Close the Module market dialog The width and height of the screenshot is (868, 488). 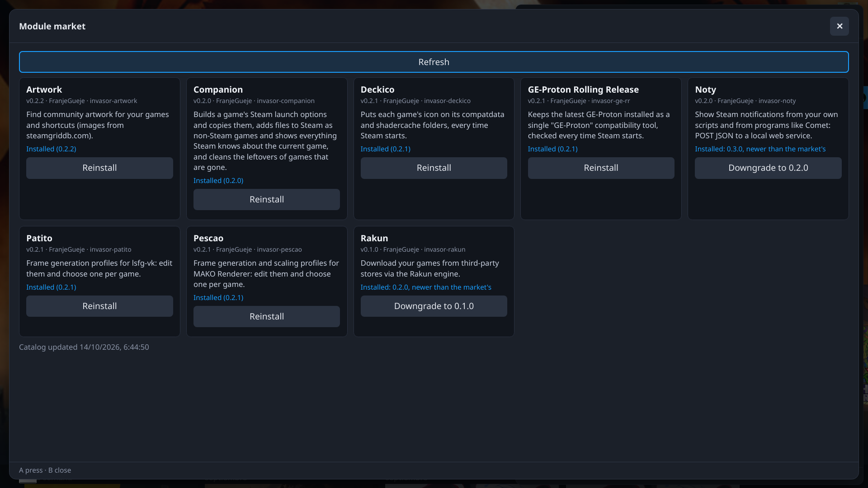839,26
